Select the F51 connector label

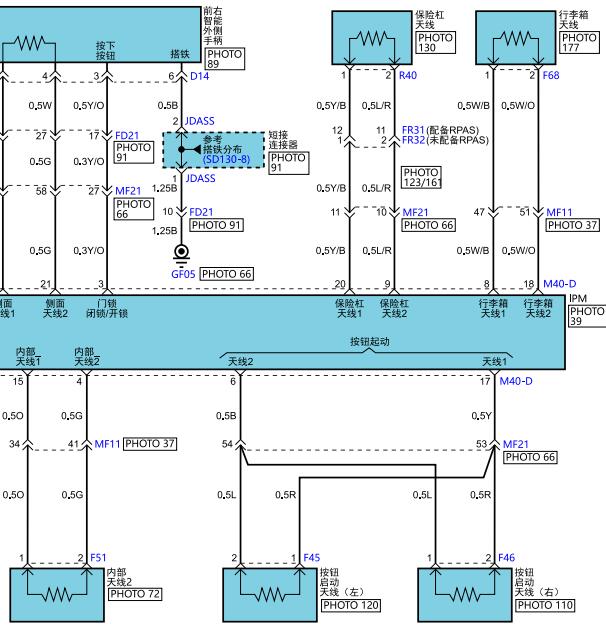click(98, 558)
